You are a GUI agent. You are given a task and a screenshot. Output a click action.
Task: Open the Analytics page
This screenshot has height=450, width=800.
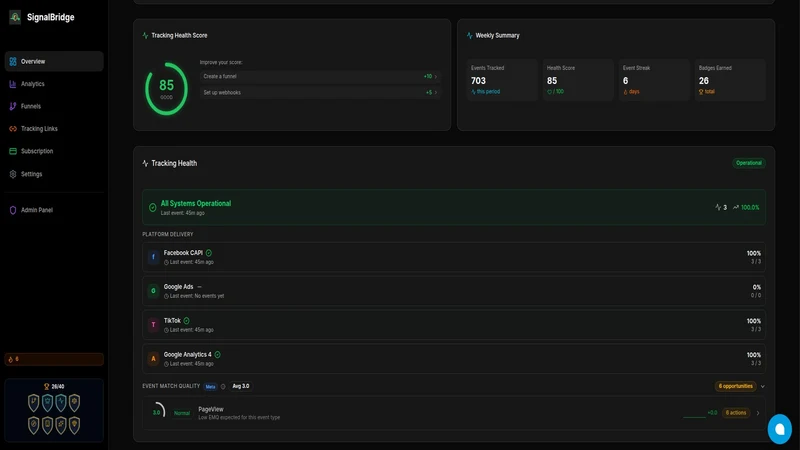pyautogui.click(x=54, y=84)
